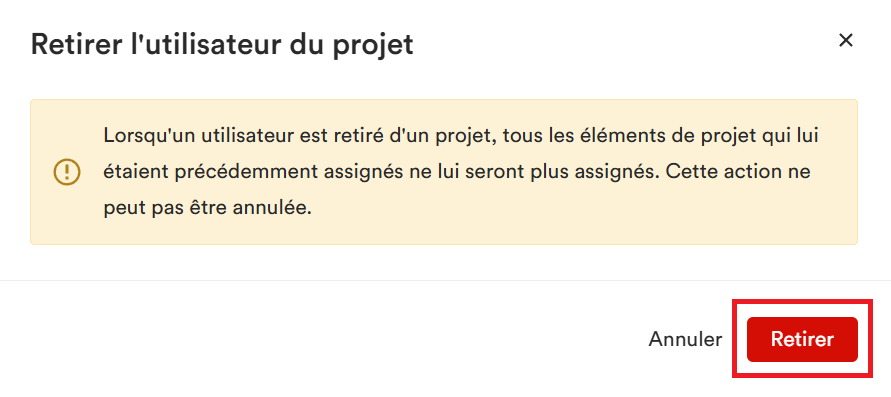
Task: Click the words 'peut pas être annulée'
Action: tap(208, 208)
